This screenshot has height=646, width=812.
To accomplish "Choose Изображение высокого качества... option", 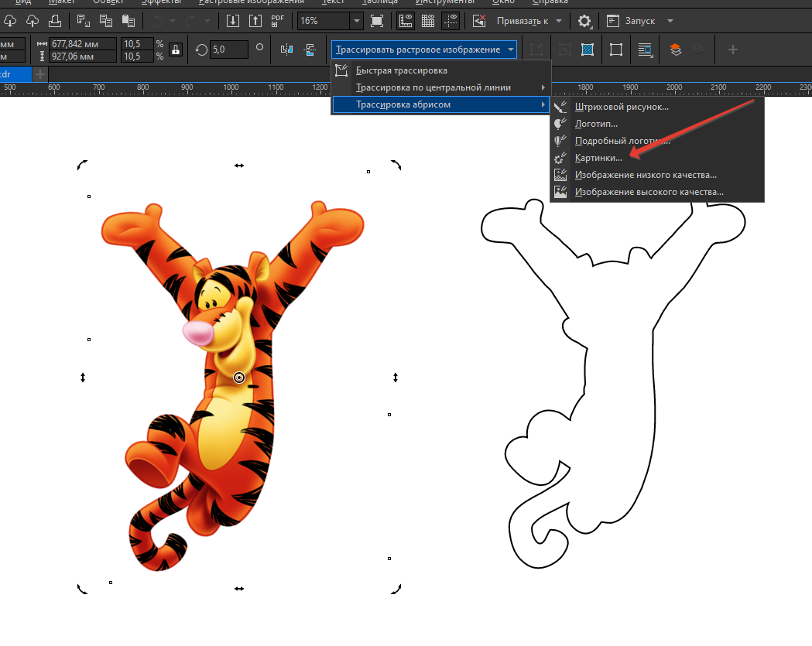I will [x=656, y=192].
